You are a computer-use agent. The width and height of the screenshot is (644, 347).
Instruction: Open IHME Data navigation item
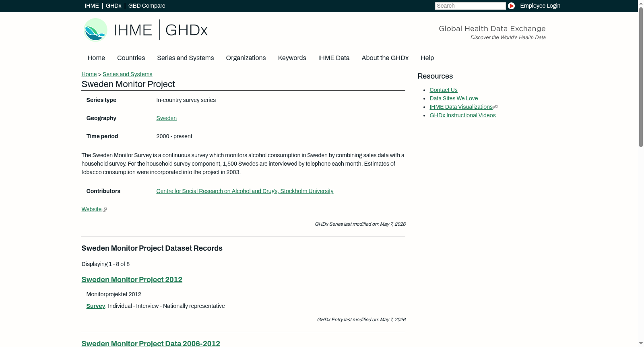[x=334, y=58]
